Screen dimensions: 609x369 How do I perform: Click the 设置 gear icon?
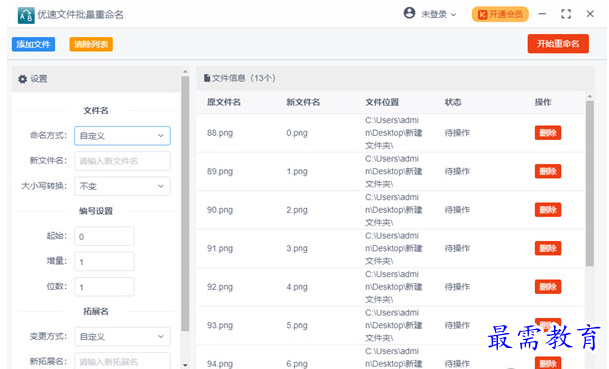(23, 79)
